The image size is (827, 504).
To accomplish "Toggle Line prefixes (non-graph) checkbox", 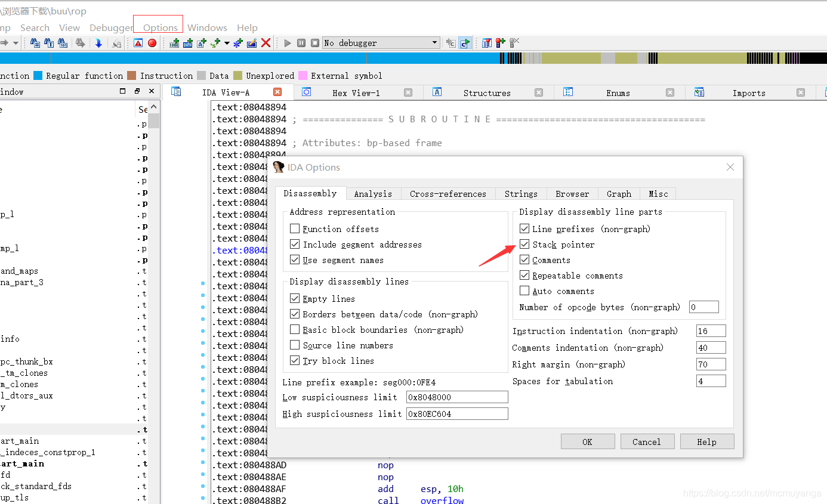I will [524, 228].
